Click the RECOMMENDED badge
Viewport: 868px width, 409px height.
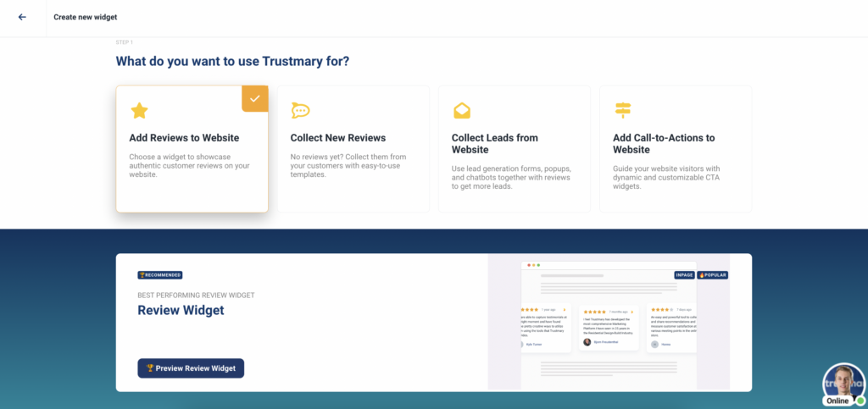[160, 274]
